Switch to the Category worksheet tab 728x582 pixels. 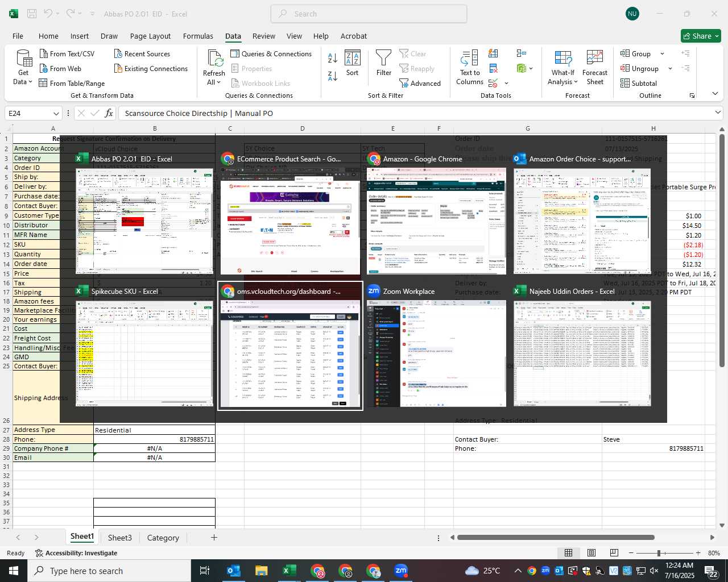[x=163, y=538]
